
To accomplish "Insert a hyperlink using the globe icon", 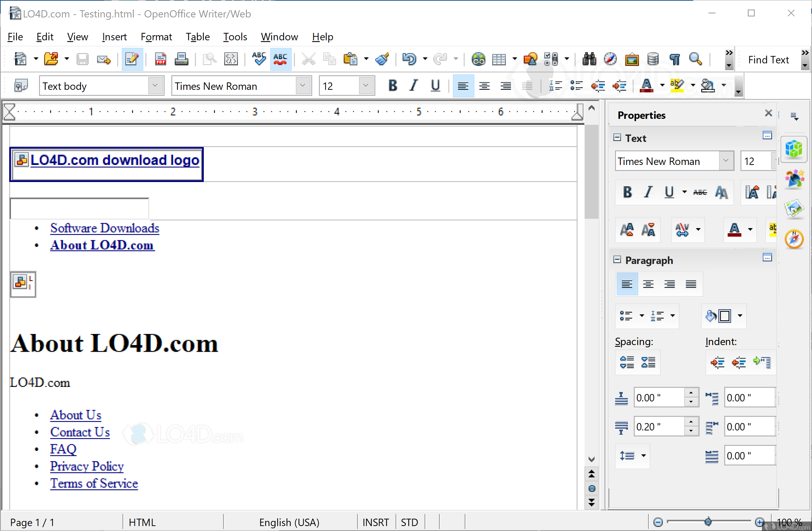I will (x=479, y=59).
